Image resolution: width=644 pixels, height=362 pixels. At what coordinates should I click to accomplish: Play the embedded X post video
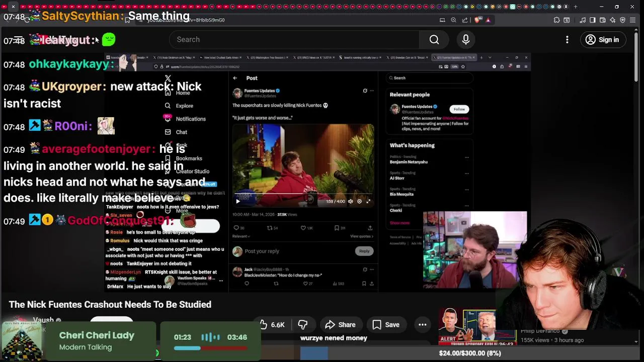click(238, 201)
